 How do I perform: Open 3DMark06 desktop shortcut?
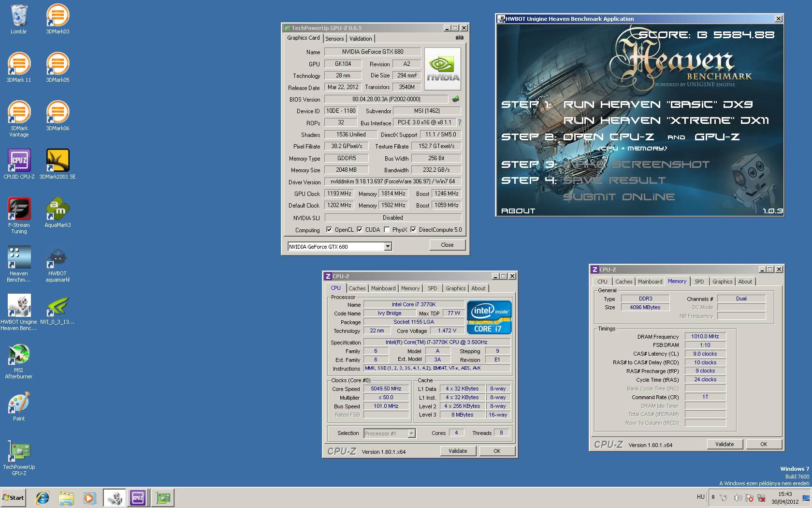pos(58,116)
